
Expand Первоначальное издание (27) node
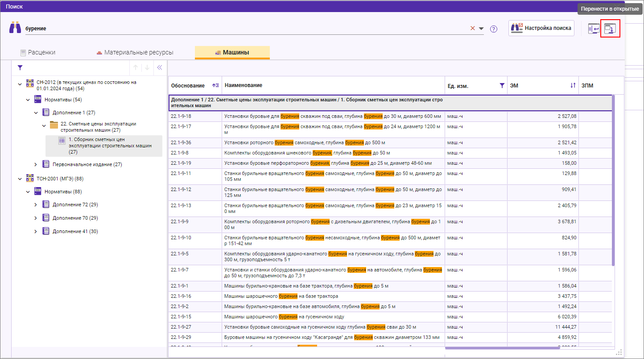(x=36, y=164)
